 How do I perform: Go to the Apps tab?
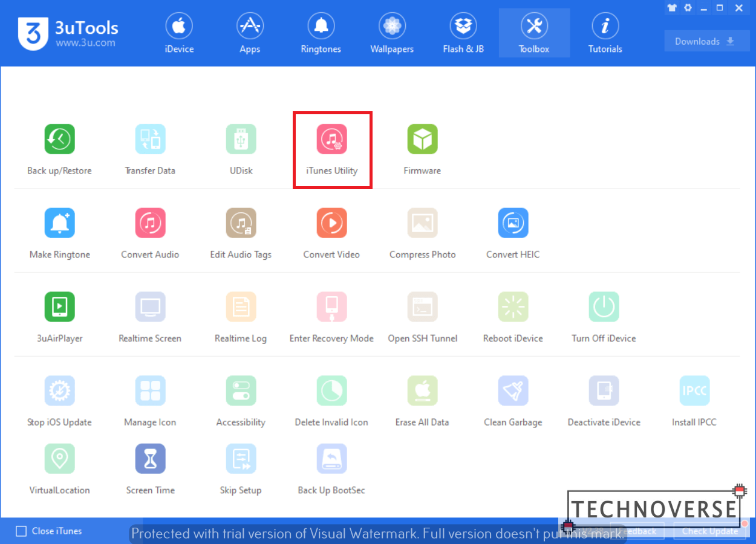250,34
